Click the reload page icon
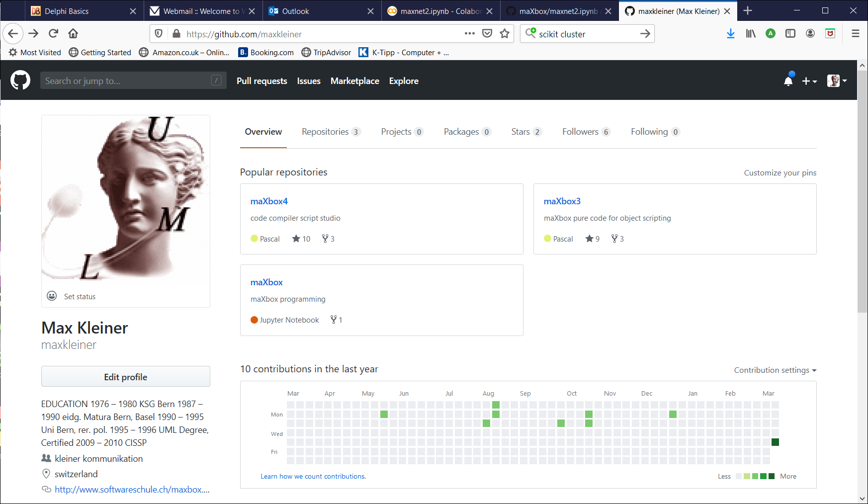The width and height of the screenshot is (868, 504). [x=53, y=33]
